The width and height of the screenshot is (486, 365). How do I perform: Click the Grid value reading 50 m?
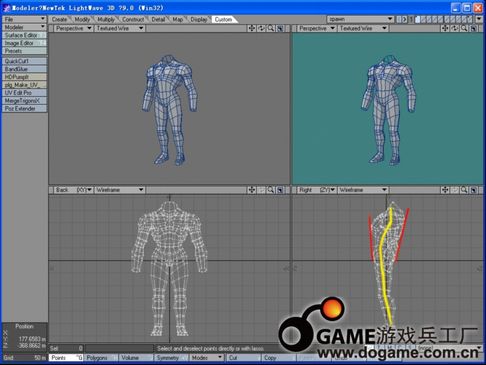point(24,358)
